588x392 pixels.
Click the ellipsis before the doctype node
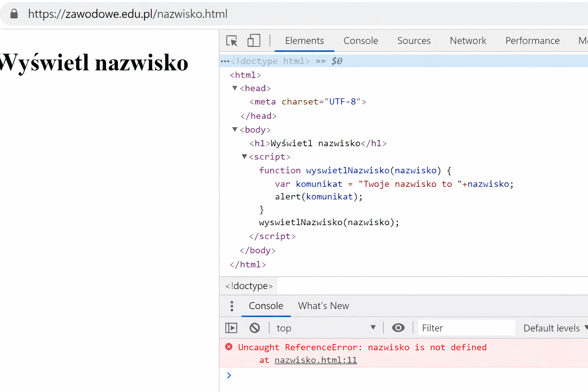(x=225, y=61)
